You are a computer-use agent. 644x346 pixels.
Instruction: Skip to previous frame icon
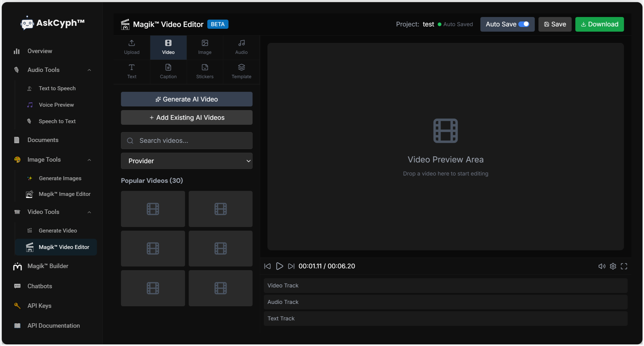pyautogui.click(x=267, y=266)
